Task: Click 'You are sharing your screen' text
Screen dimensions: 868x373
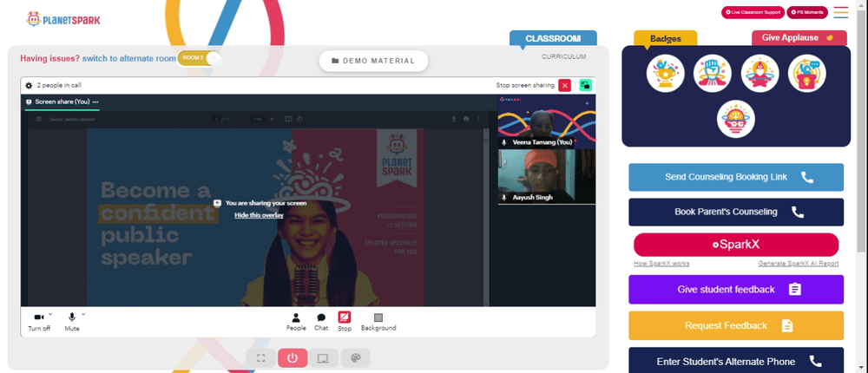Action: 266,203
